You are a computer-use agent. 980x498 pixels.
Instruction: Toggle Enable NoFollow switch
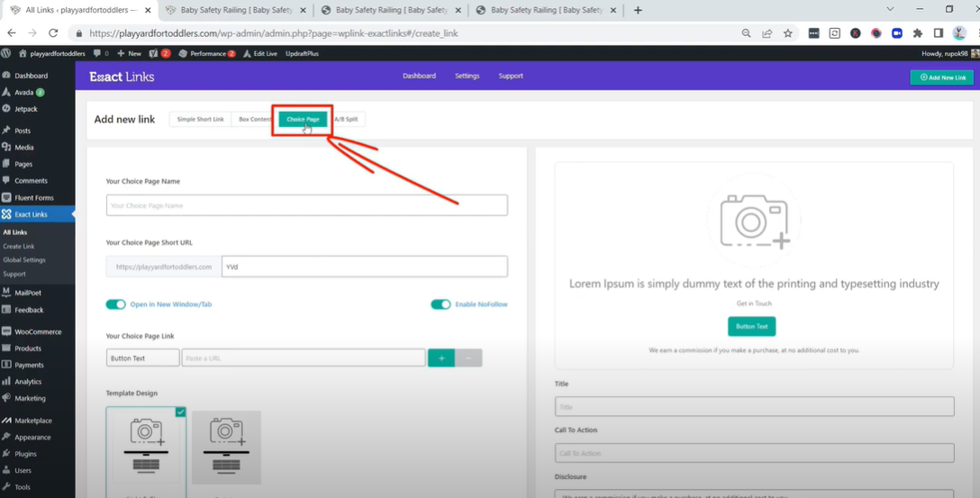(440, 304)
